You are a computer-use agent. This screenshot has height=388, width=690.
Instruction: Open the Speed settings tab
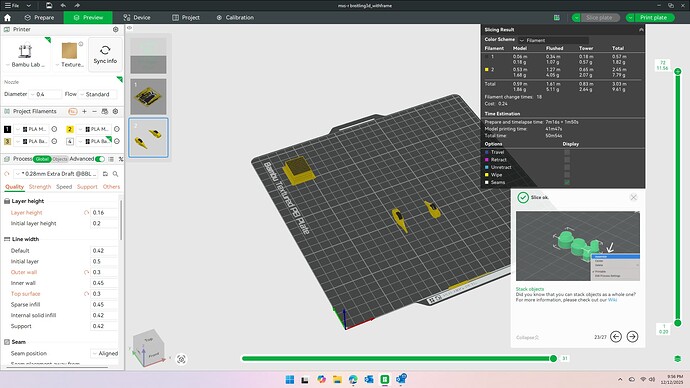[64, 187]
